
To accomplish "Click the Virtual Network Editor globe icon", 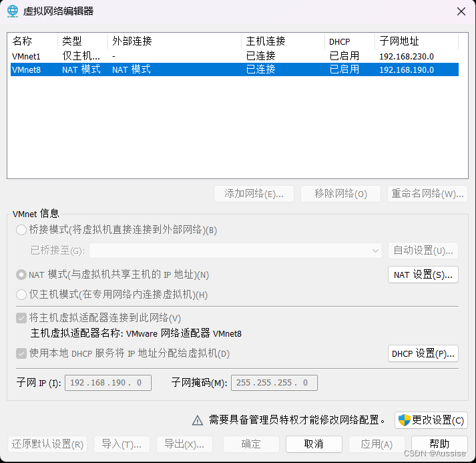I will coord(13,11).
